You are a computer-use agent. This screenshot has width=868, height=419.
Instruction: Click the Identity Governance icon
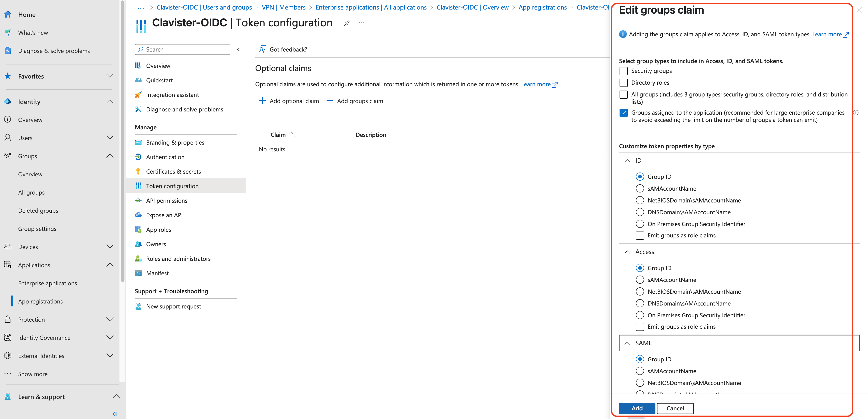pyautogui.click(x=8, y=338)
